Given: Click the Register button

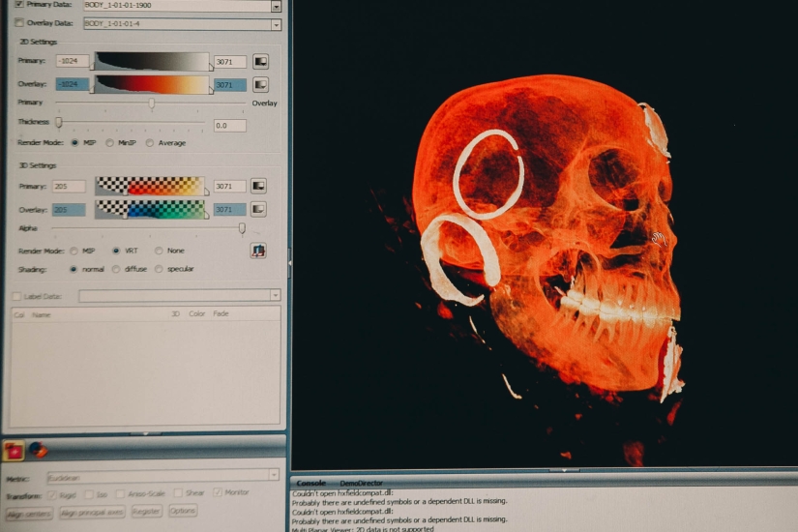Looking at the screenshot, I should coord(147,511).
